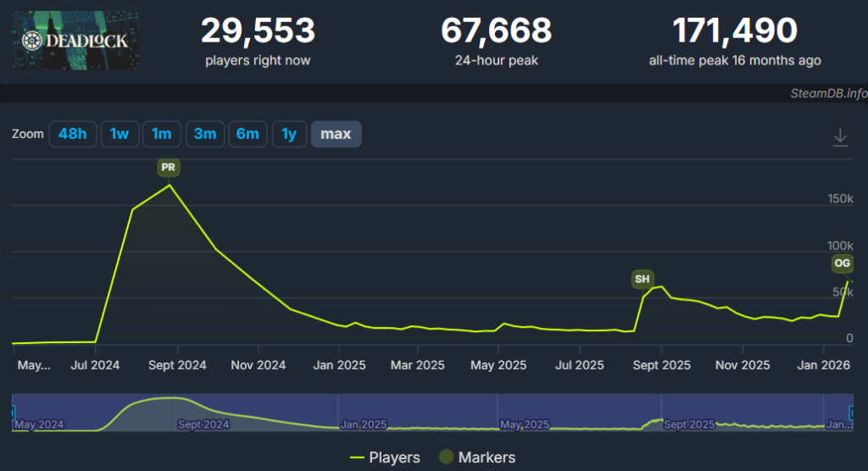This screenshot has height=471, width=868.
Task: Click the all-time peak value 171,490
Action: 734,31
